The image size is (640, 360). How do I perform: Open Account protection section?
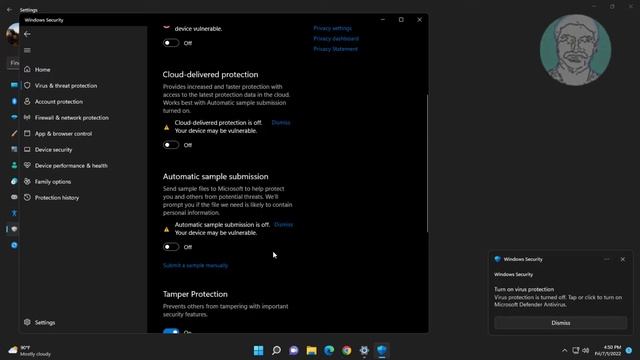coord(58,102)
